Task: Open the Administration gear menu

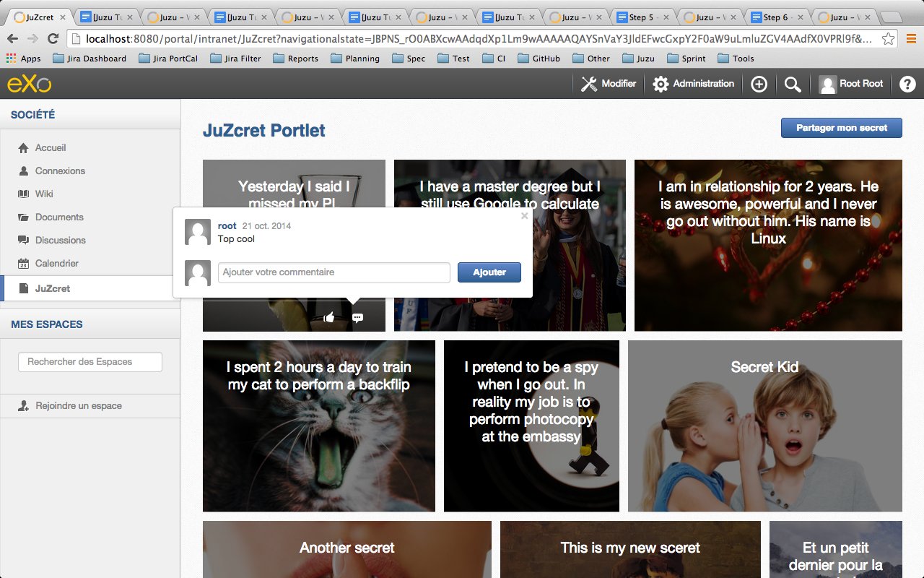Action: pyautogui.click(x=693, y=84)
